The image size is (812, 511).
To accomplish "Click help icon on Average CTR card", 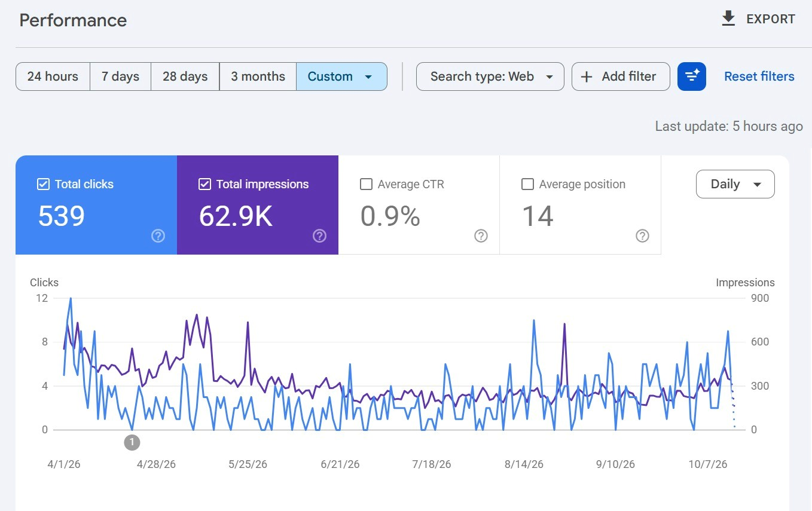I will 481,236.
